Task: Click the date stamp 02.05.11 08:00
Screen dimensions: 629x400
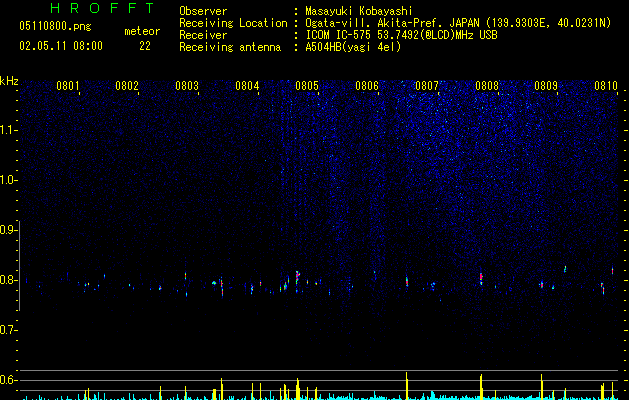Action: tap(61, 46)
